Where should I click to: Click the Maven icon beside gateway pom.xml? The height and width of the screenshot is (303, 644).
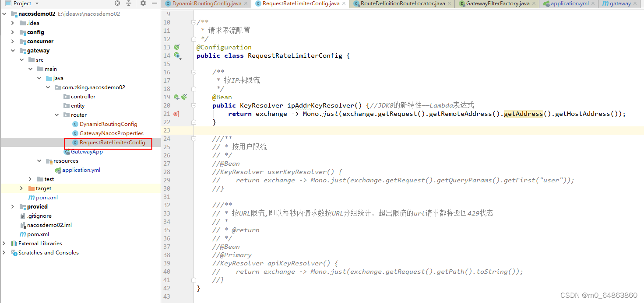coord(32,198)
